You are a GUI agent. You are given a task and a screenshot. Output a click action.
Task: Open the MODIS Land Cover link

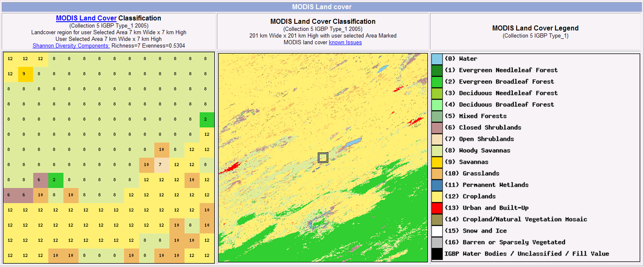pos(86,18)
